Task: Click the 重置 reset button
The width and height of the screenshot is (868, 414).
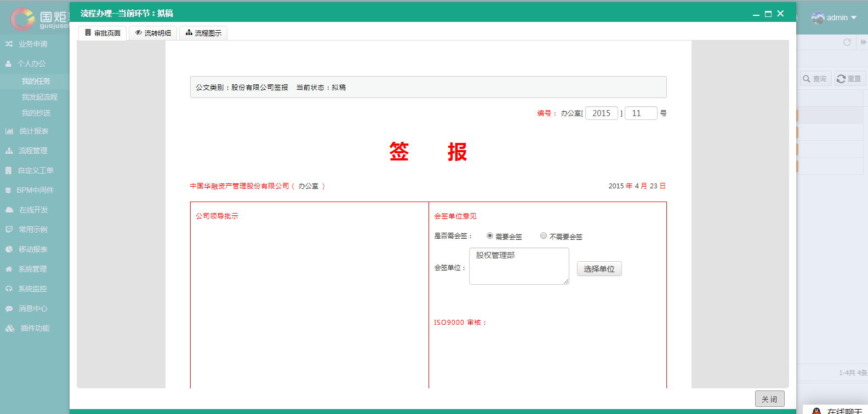Action: point(850,79)
